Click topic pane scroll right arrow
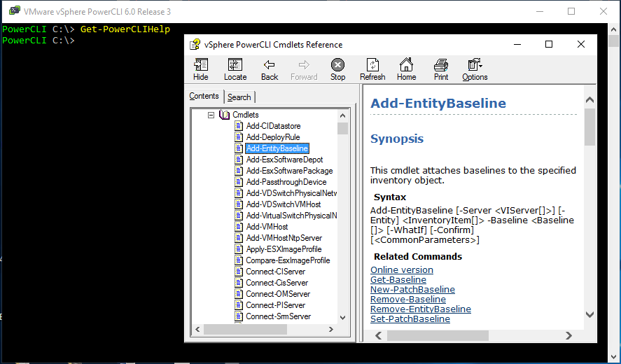The width and height of the screenshot is (621, 364). click(x=568, y=335)
